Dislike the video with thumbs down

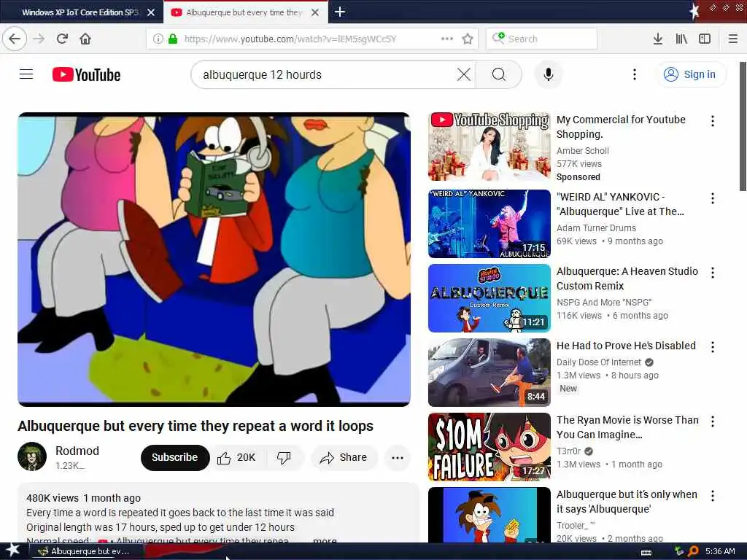coord(284,458)
